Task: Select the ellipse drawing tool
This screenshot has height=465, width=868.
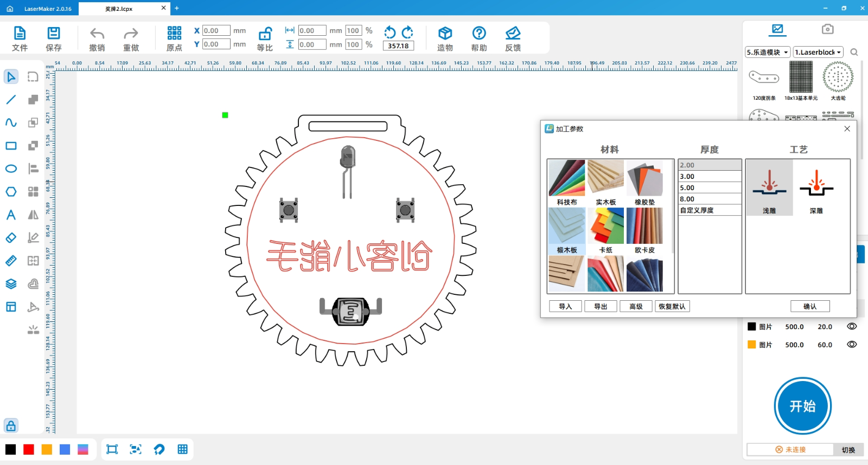Action: pos(11,169)
